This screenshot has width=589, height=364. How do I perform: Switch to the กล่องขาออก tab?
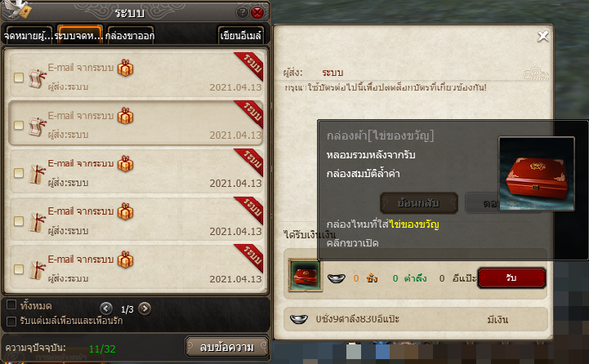pyautogui.click(x=131, y=35)
